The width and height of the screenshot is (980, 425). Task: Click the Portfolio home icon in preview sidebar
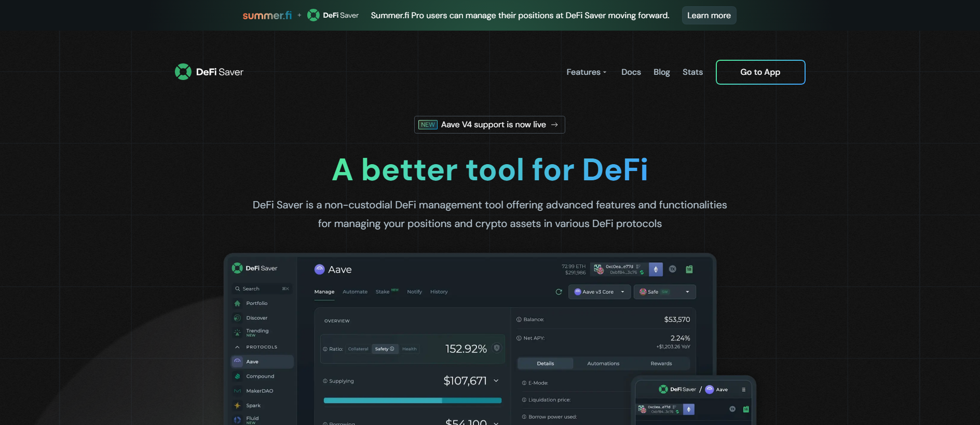(237, 303)
